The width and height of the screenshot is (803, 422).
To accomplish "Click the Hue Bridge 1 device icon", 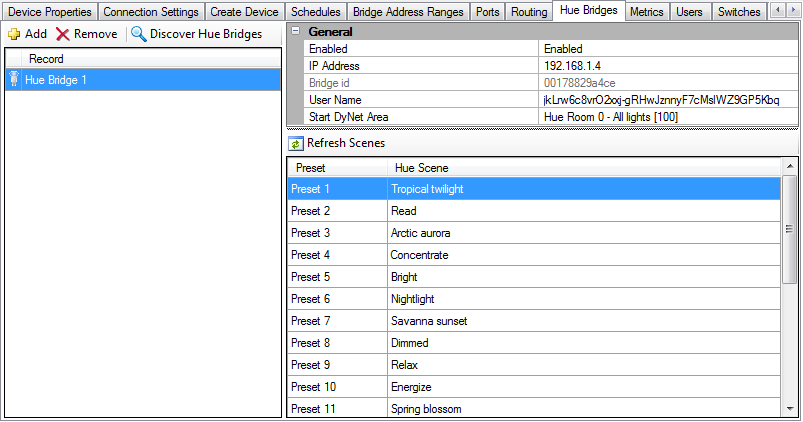I will tap(14, 80).
